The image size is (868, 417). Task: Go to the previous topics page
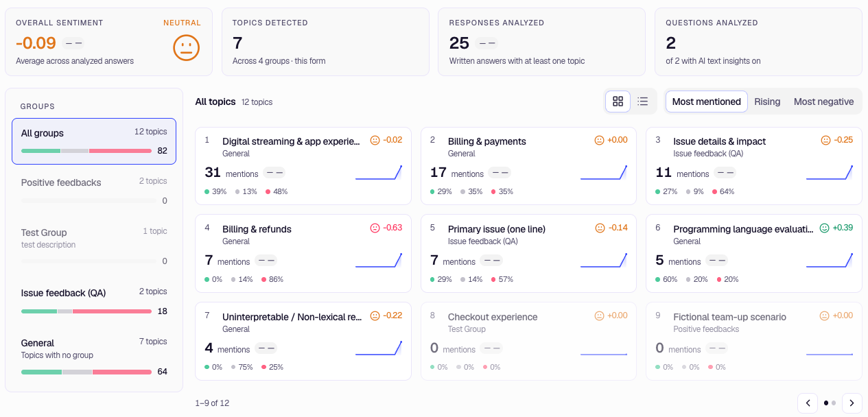(808, 403)
